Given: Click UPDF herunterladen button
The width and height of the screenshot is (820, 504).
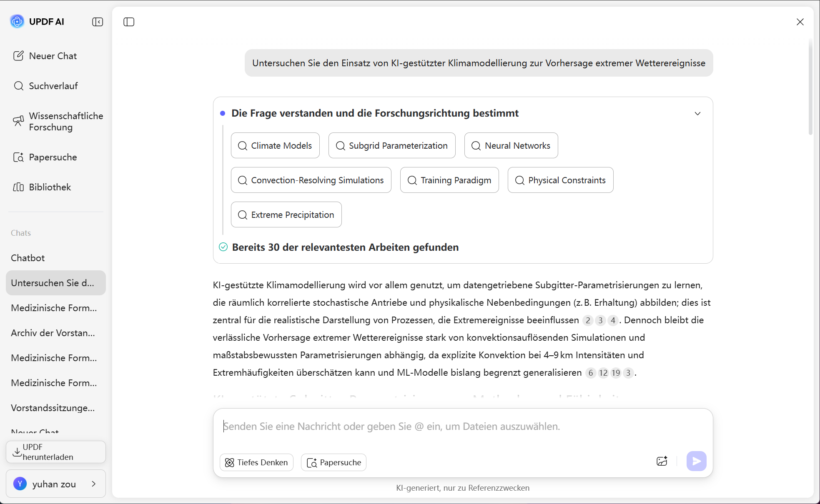Looking at the screenshot, I should coord(56,452).
